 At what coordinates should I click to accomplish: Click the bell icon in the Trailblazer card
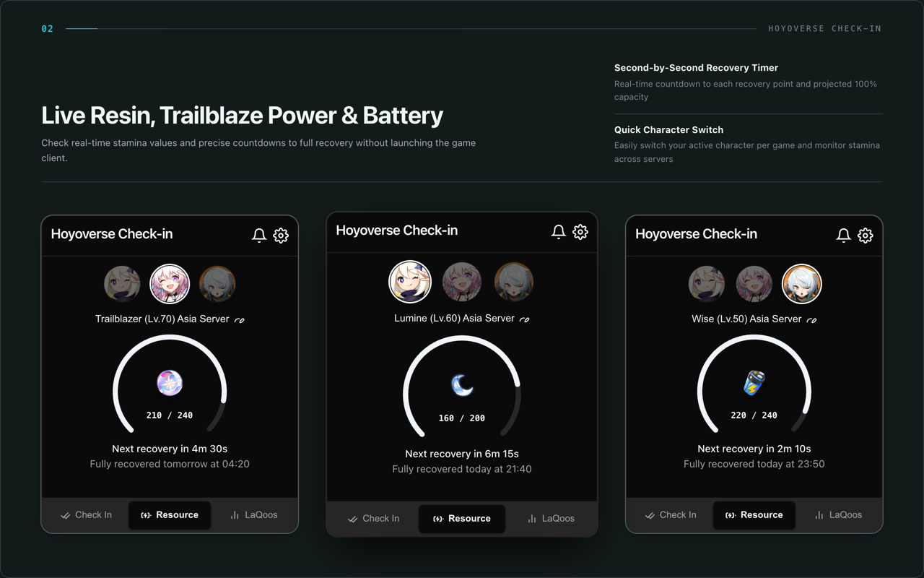pos(259,235)
